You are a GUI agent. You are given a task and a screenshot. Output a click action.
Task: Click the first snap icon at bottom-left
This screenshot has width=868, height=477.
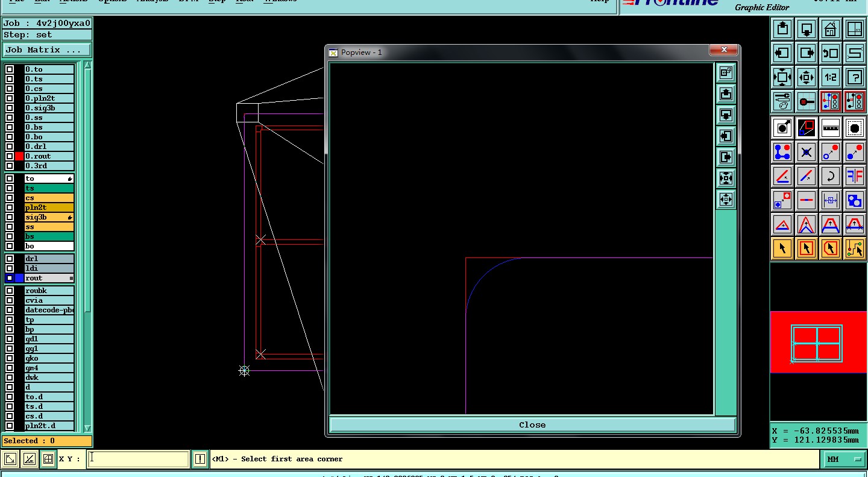point(10,460)
